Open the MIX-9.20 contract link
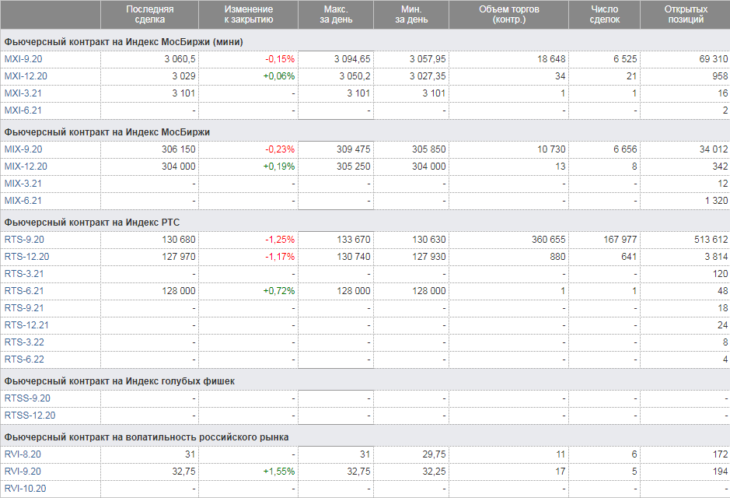Screen dimensions: 730x498 (23, 149)
